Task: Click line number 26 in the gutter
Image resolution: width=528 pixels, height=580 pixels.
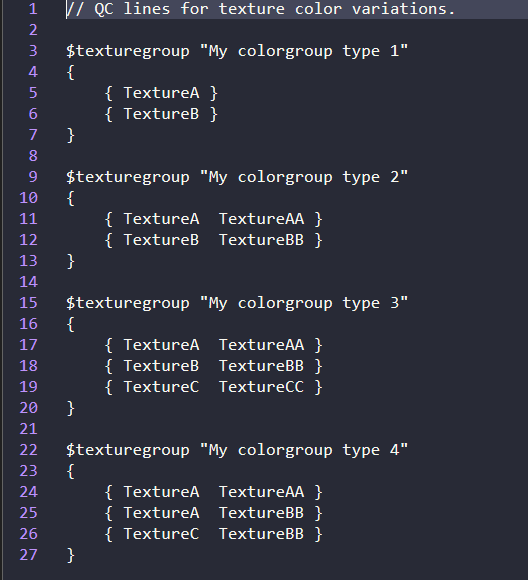Action: pos(28,534)
